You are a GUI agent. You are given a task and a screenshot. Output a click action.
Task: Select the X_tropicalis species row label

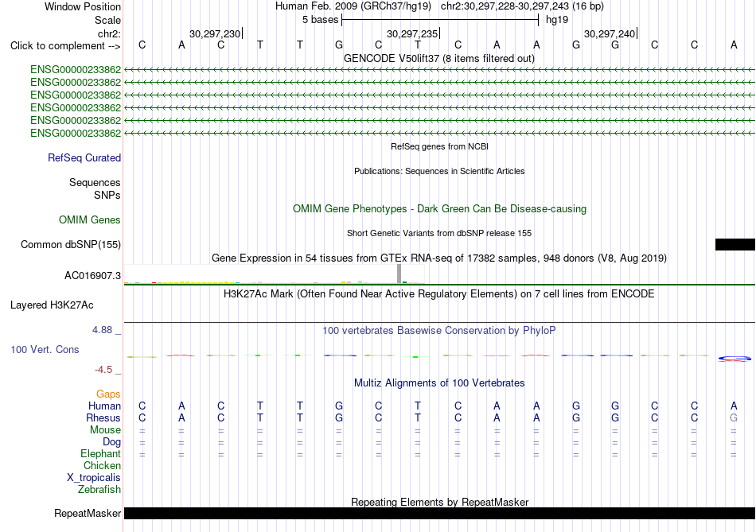[94, 478]
